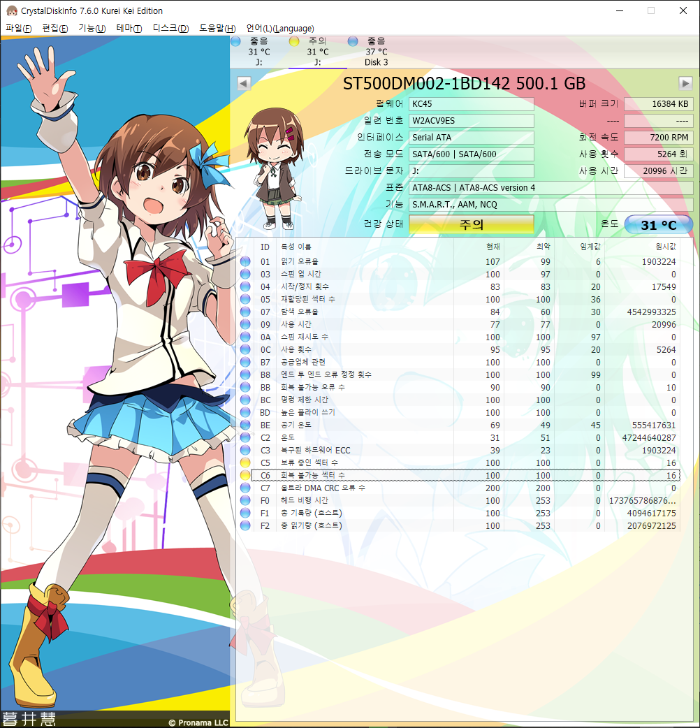The width and height of the screenshot is (700, 728).
Task: Click the small chibi Kurei Kei character image
Action: pyautogui.click(x=275, y=168)
